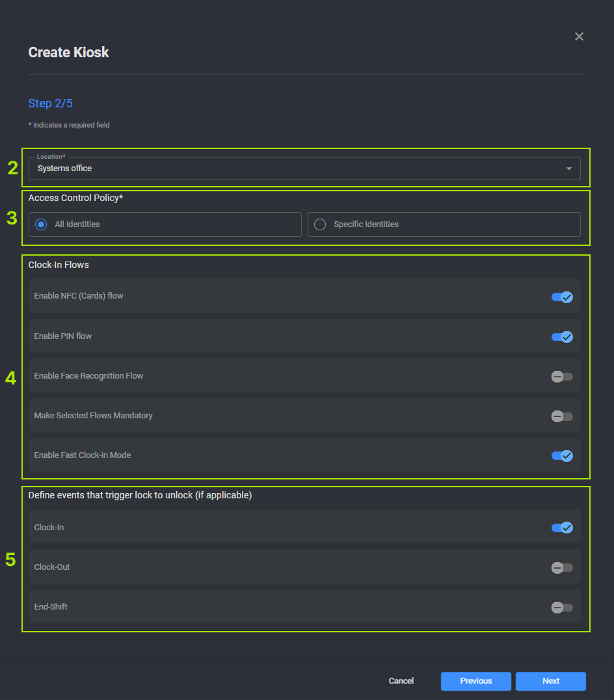614x700 pixels.
Task: Enable Clock-Out unlock trigger
Action: tap(562, 568)
